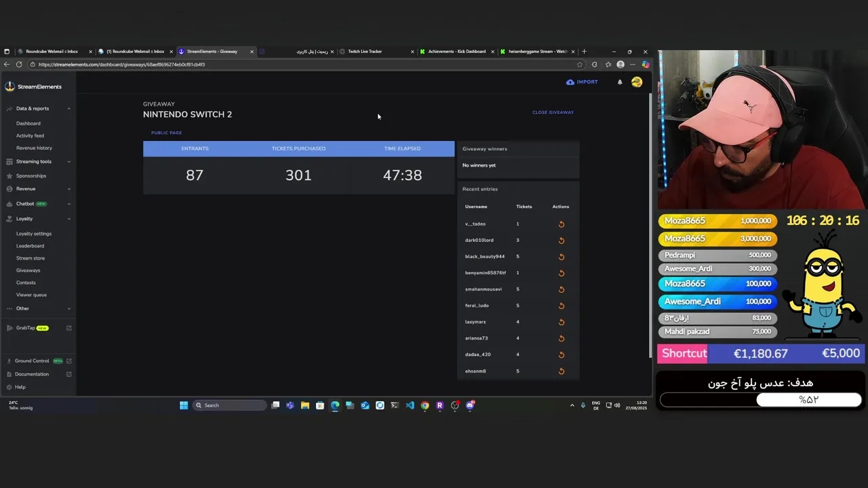Open Documentation link
Viewport: 868px width, 488px height.
point(38,374)
